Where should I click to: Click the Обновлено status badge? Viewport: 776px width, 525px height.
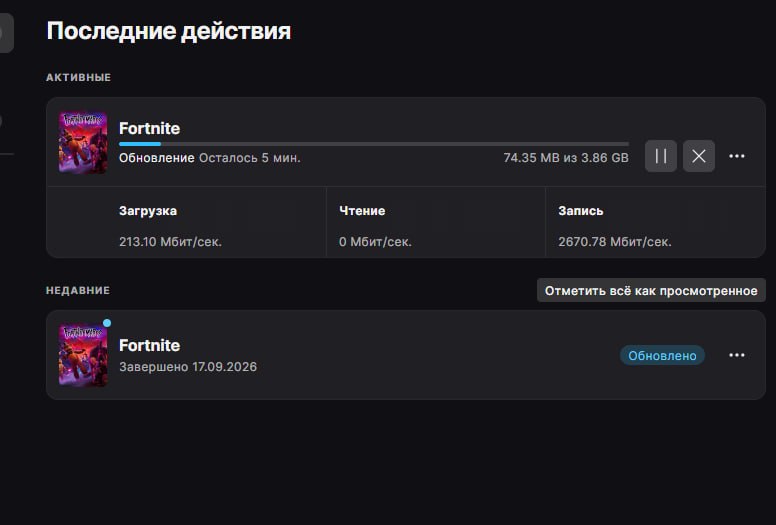[662, 355]
